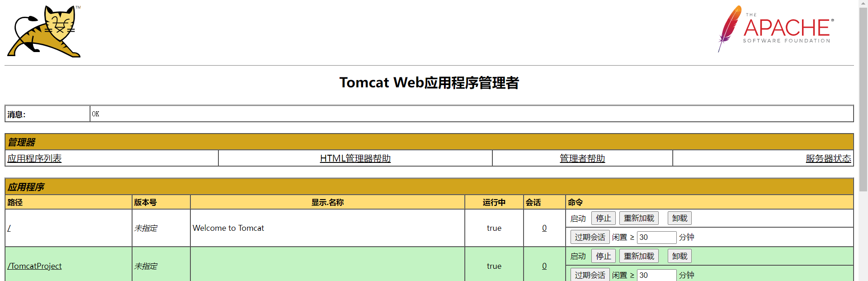868x281 pixels.
Task: Click 过期会话 for the root / application
Action: [590, 237]
